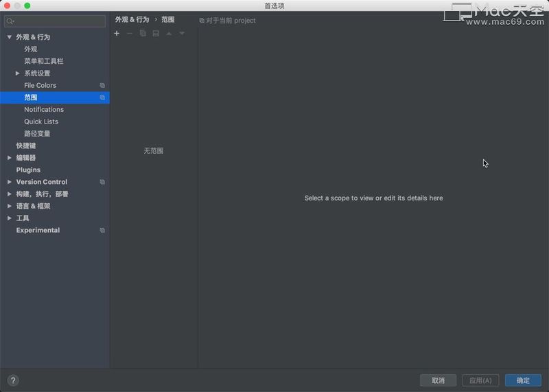This screenshot has width=549, height=392.
Task: Close the preferences window with red button
Action: (7, 5)
